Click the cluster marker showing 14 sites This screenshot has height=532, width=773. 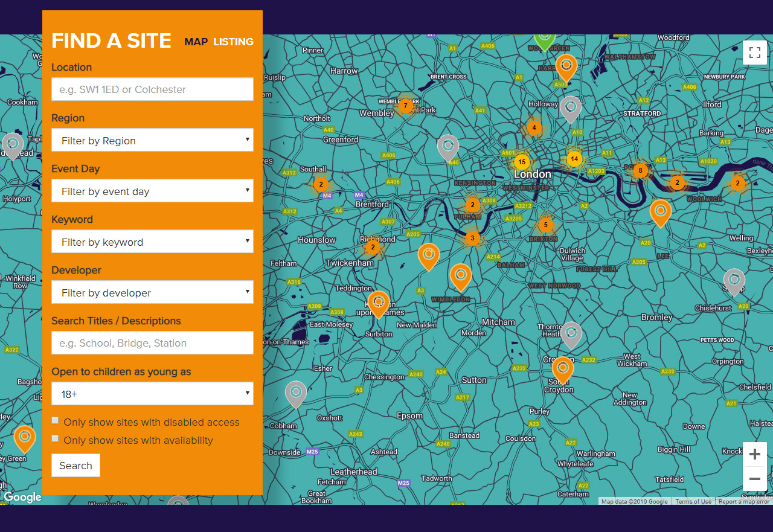pos(574,159)
